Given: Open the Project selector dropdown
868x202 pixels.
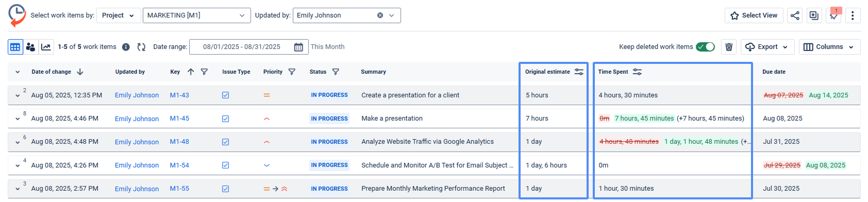Looking at the screenshot, I should click(118, 15).
